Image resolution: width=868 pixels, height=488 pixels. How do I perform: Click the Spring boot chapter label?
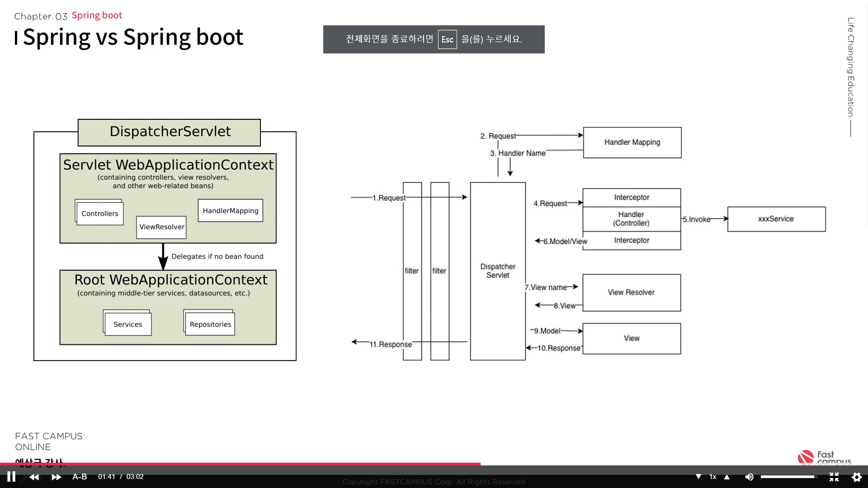click(97, 15)
